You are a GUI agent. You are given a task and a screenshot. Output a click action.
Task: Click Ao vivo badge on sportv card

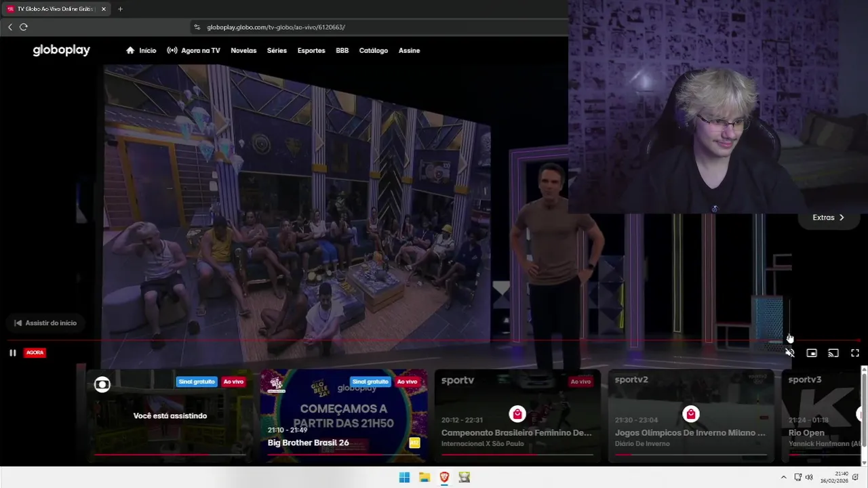point(580,382)
